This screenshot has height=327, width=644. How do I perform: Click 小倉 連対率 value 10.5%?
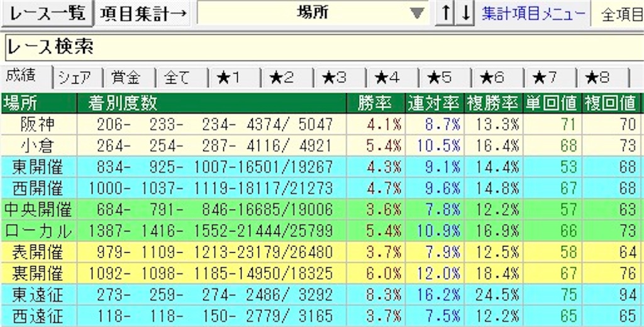(x=439, y=146)
